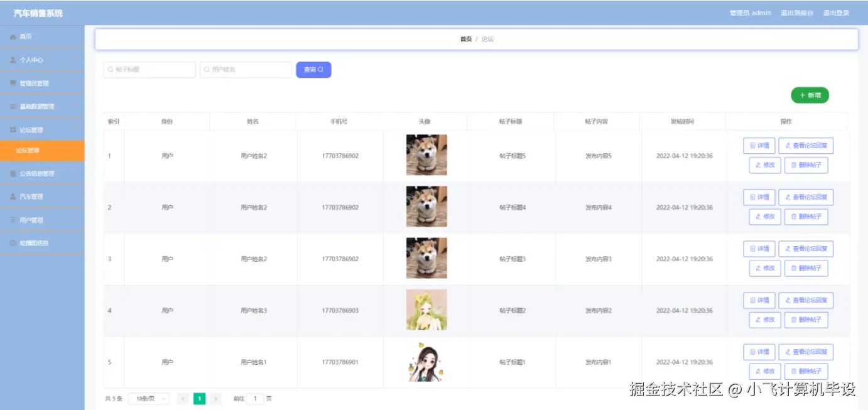The image size is (868, 410).
Task: Open the 10条/页 page size dropdown
Action: point(149,399)
